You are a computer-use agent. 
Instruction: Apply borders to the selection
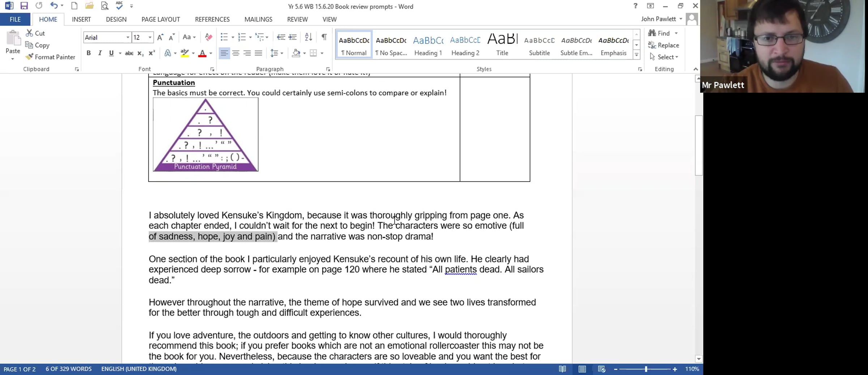(x=313, y=54)
